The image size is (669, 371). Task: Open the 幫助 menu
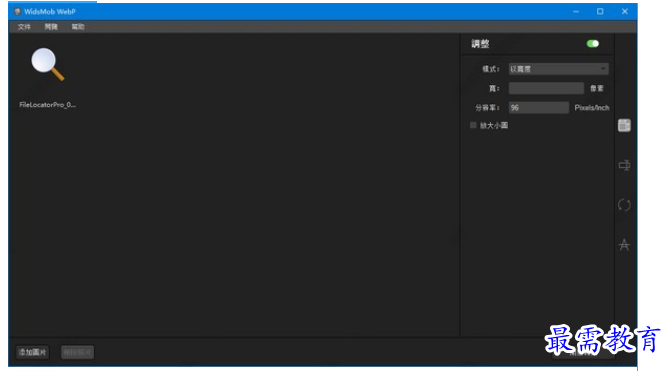[78, 27]
